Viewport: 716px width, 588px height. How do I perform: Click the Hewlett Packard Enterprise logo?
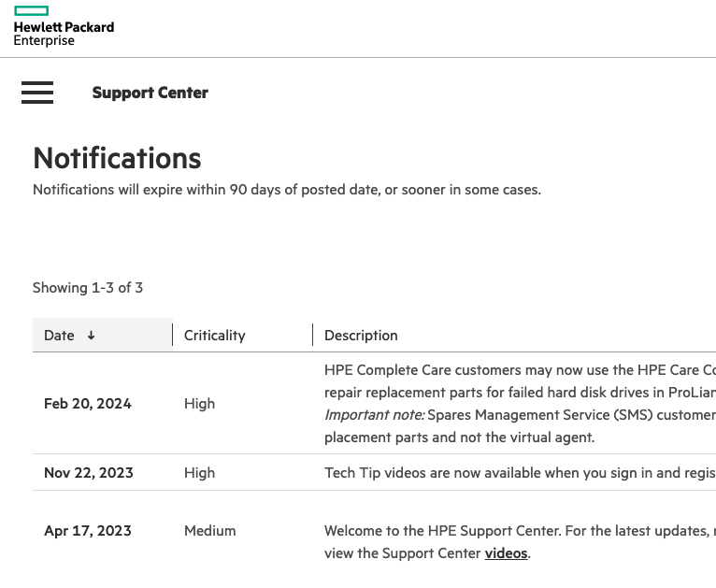63,26
